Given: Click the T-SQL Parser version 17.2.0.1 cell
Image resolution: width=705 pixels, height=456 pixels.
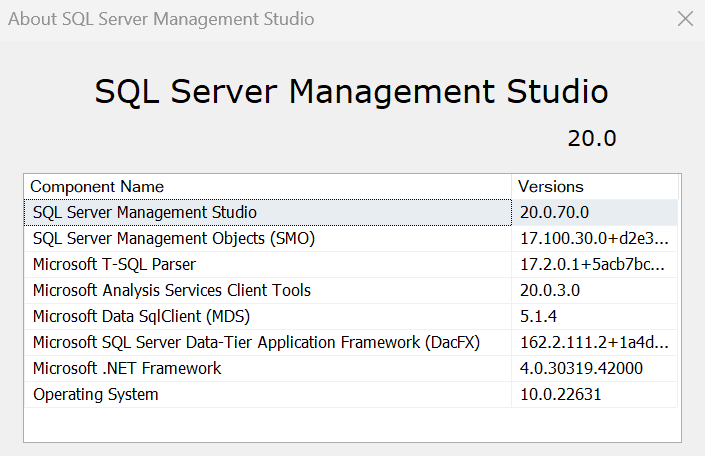Looking at the screenshot, I should click(x=592, y=265).
